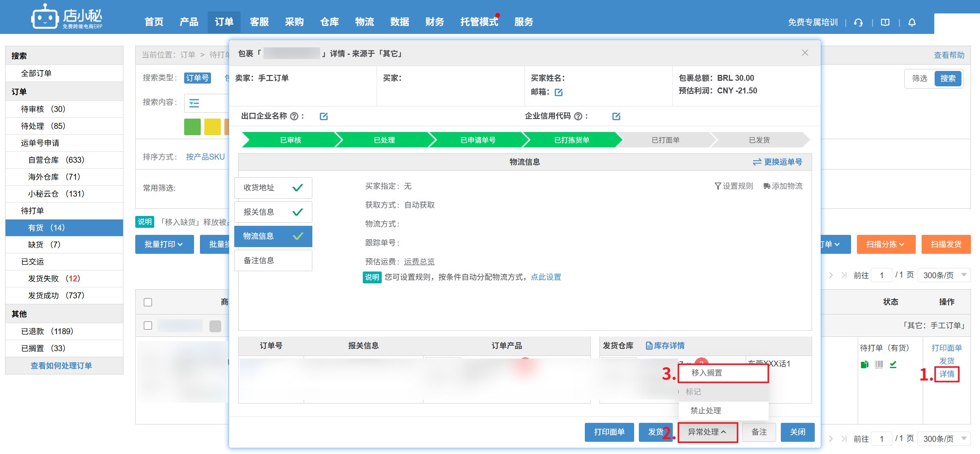Collapse the 异常处理 menu button
The height and width of the screenshot is (454, 980).
click(x=707, y=432)
